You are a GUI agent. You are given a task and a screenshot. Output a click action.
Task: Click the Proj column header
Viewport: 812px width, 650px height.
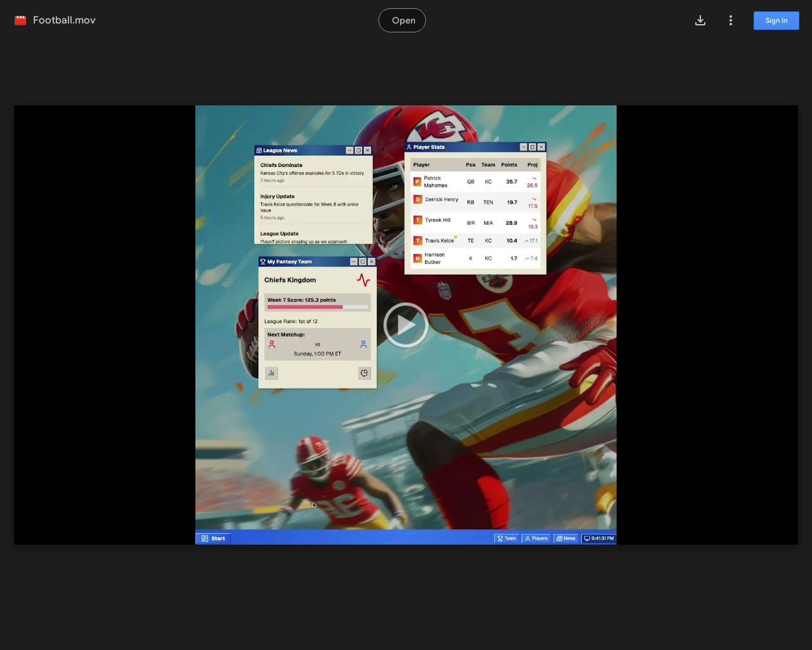click(532, 164)
